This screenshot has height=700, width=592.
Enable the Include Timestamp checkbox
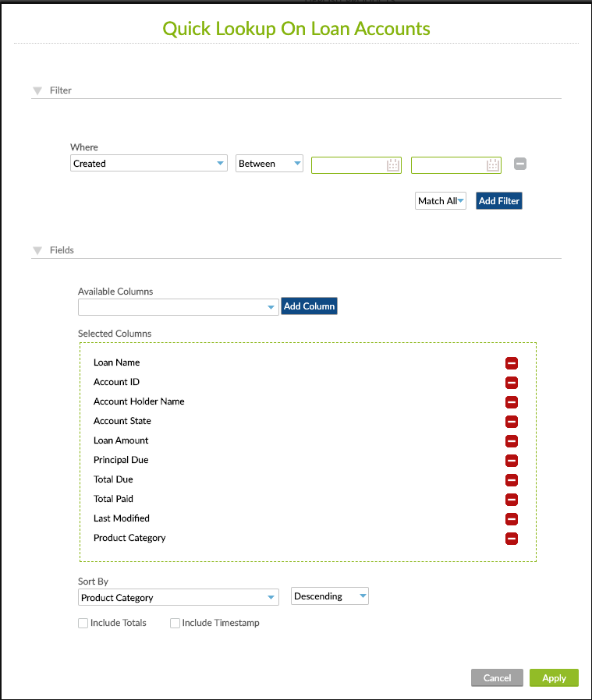[175, 623]
